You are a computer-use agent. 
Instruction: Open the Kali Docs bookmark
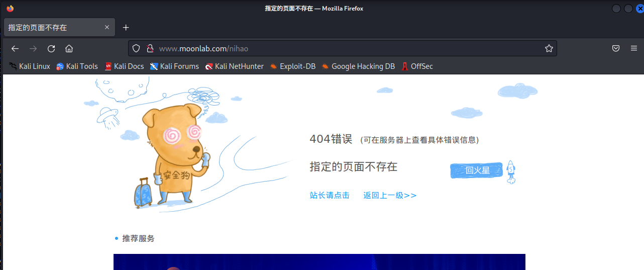(124, 66)
